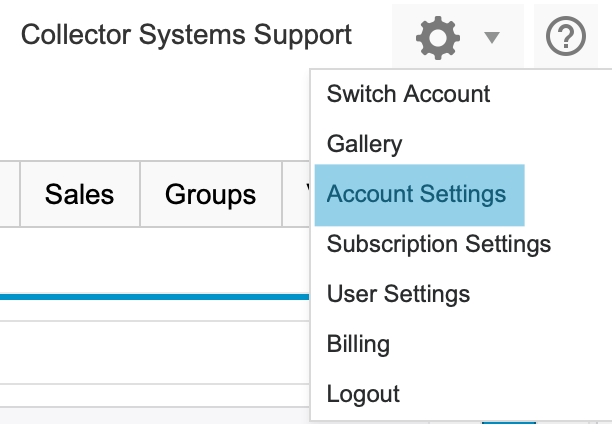This screenshot has width=612, height=424.
Task: Click the blue horizontal bar under the tabs
Action: tap(150, 297)
